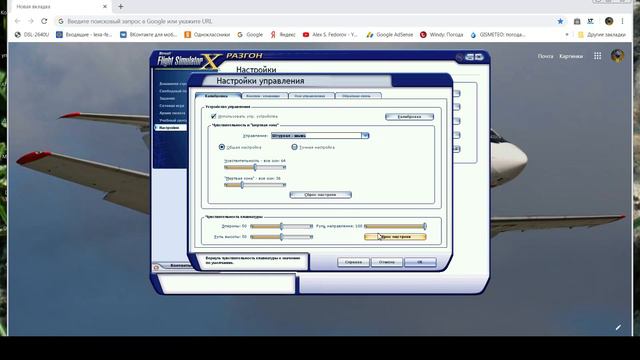Open Alex S. Fedorov YouTube bookmark
The width and height of the screenshot is (640, 360).
coord(330,35)
